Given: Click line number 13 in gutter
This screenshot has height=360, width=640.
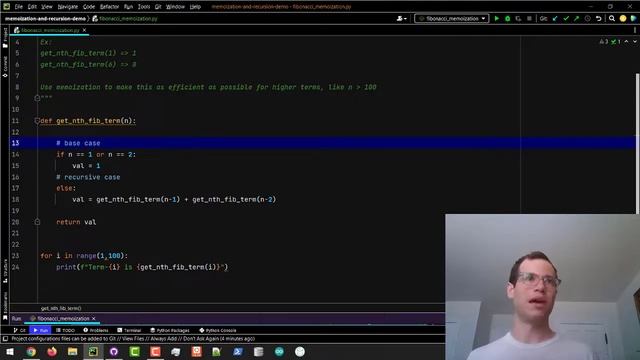Looking at the screenshot, I should pos(16,143).
